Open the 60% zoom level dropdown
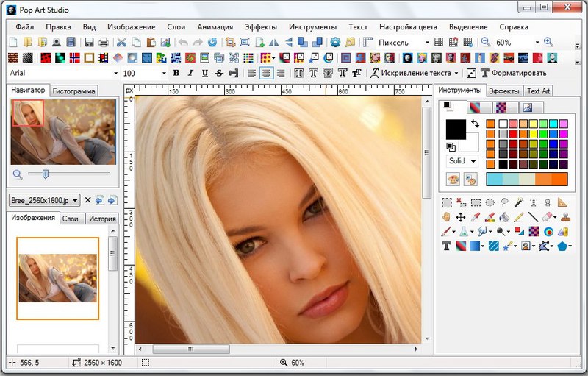The image size is (588, 376). (517, 43)
